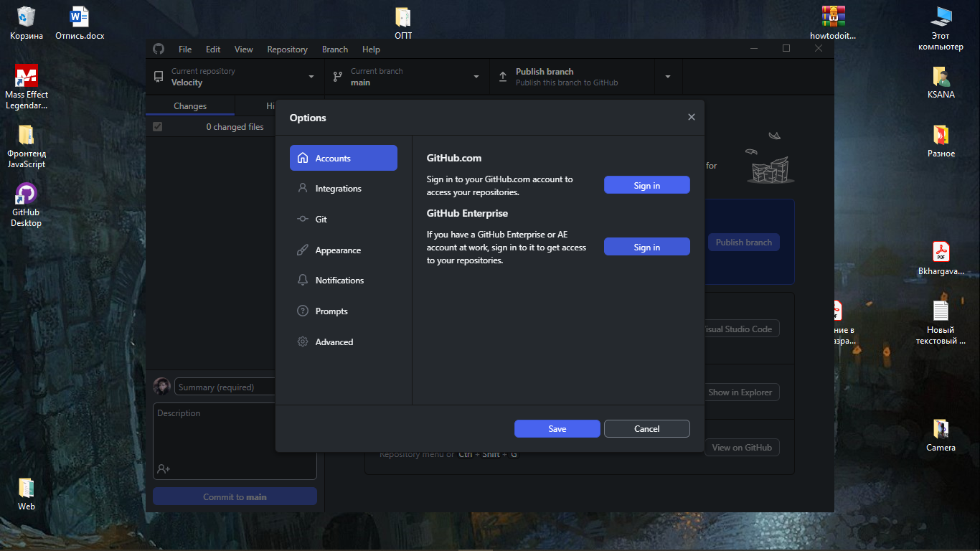Open the Repository menu

287,50
